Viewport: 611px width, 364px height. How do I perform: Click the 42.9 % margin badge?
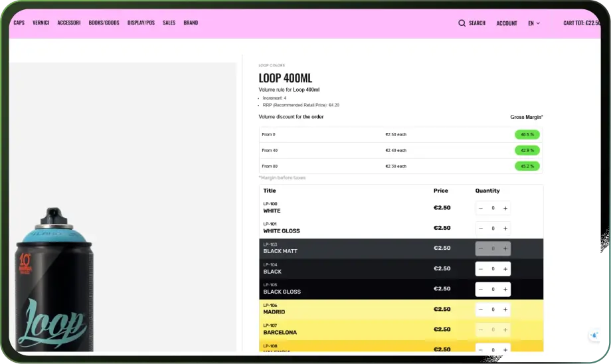pyautogui.click(x=527, y=150)
